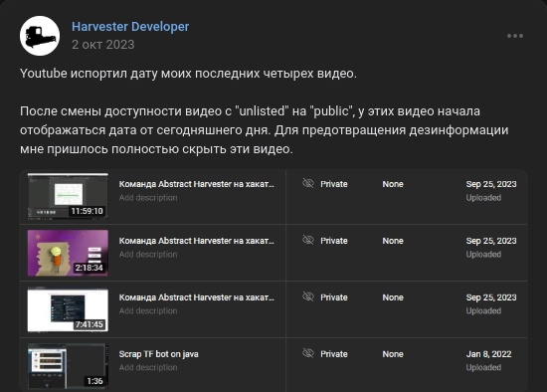Click the Scrap TF bot on java title
Viewport: 547px width, 392px height.
point(158,354)
